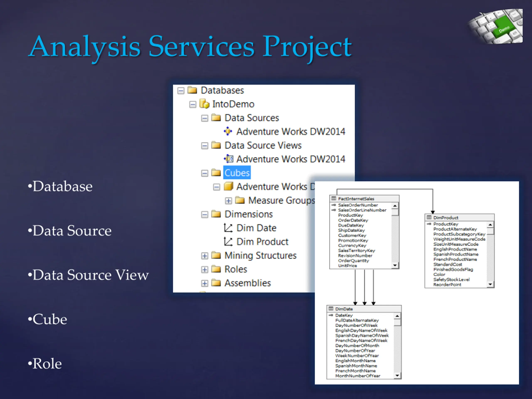This screenshot has width=532, height=399.
Task: Select the OrderDateKey column in FactInternetSales
Action: point(353,220)
